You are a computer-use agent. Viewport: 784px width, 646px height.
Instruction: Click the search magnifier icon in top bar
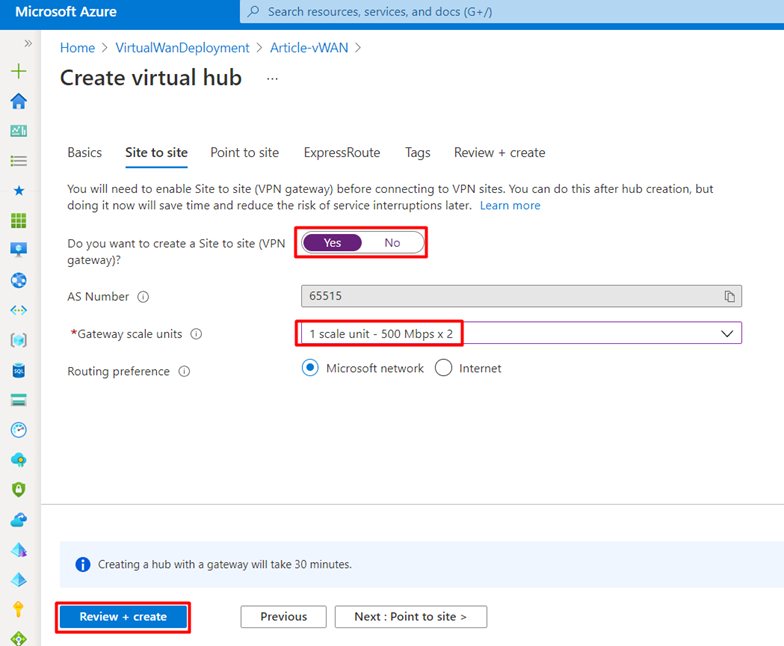(x=254, y=11)
